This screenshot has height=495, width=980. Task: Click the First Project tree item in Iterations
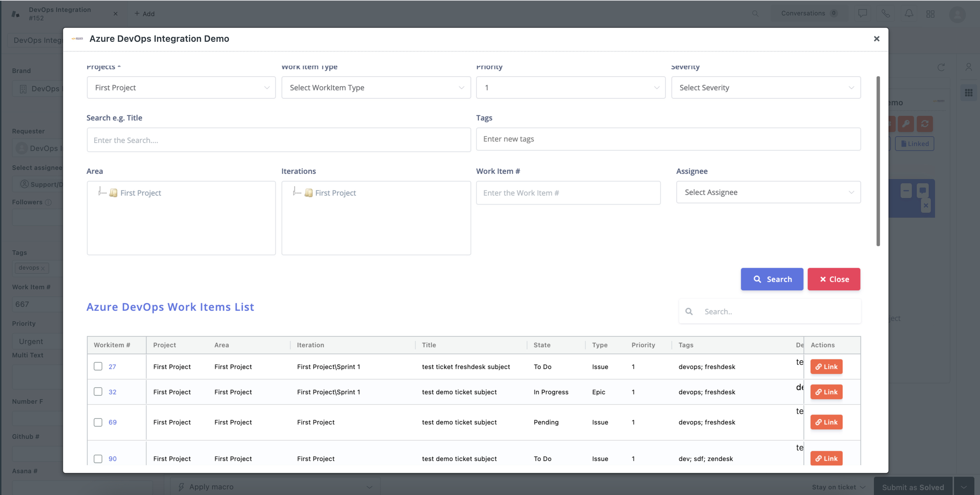(335, 193)
